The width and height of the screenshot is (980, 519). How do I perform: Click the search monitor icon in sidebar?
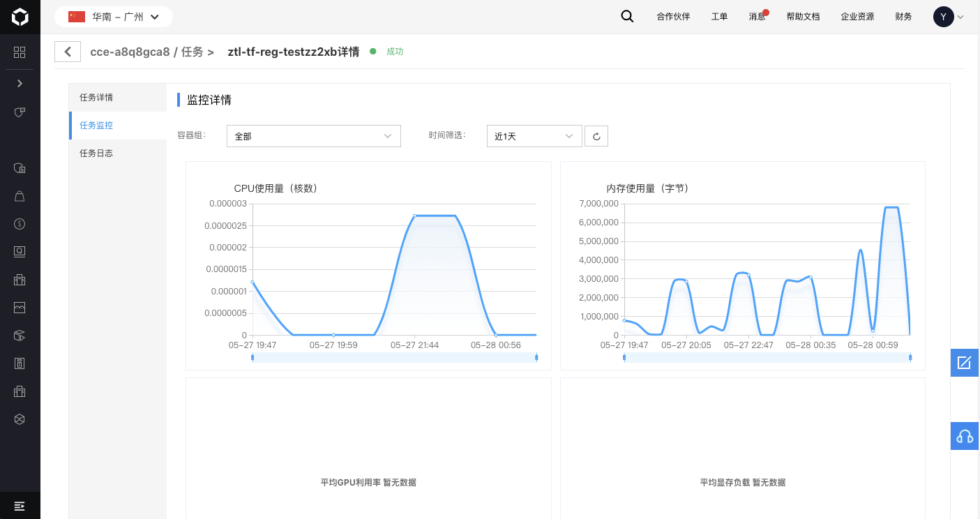[x=20, y=252]
